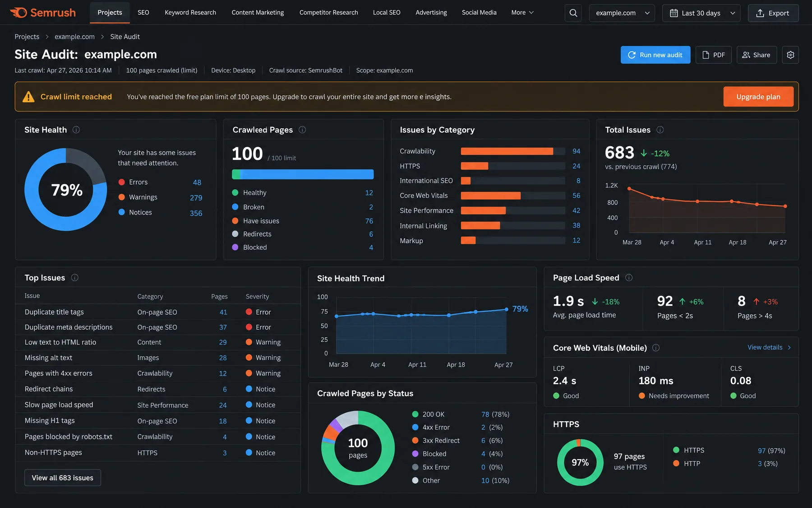The height and width of the screenshot is (508, 812).
Task: Click the HTTPS 97% donut chart
Action: pyautogui.click(x=580, y=462)
